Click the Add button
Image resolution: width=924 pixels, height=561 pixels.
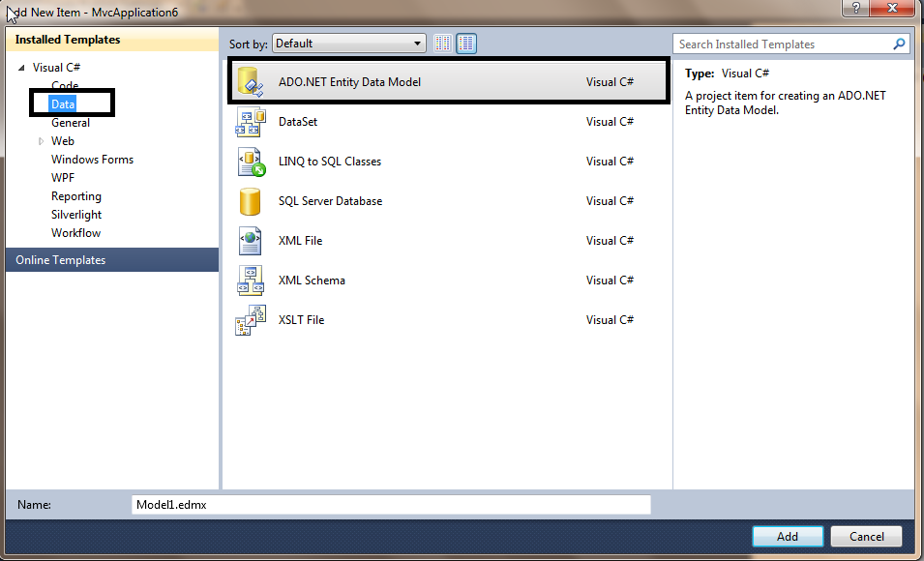pyautogui.click(x=788, y=536)
